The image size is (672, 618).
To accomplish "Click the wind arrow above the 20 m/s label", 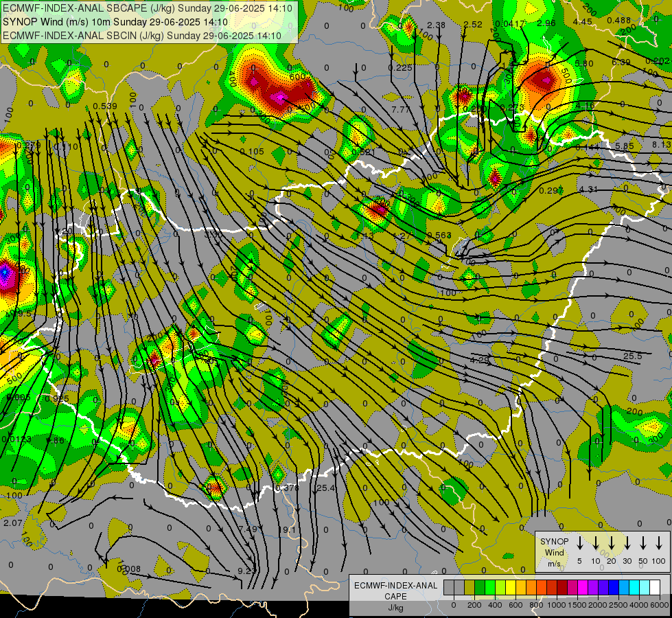I will point(611,542).
